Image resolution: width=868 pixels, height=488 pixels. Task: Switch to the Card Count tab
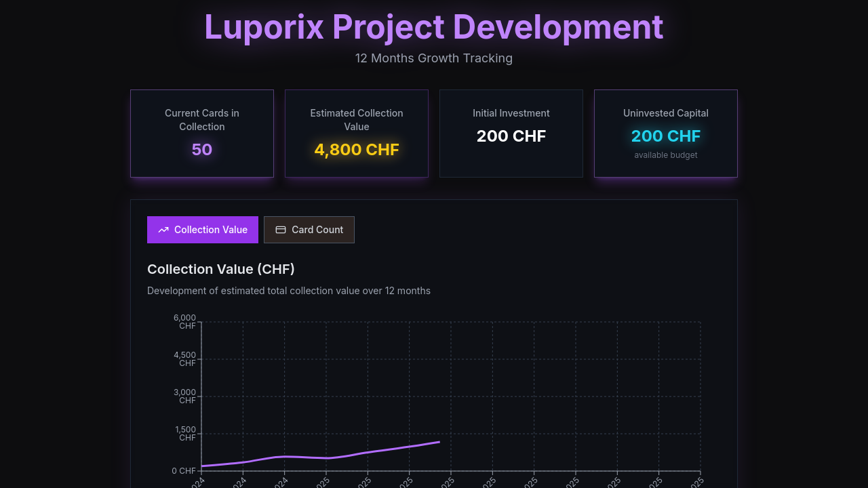coord(309,230)
